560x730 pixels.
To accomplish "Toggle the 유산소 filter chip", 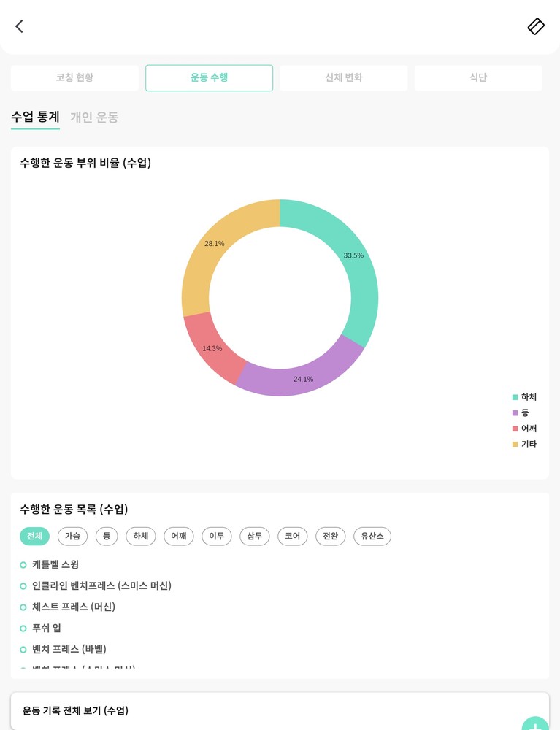I will (372, 537).
